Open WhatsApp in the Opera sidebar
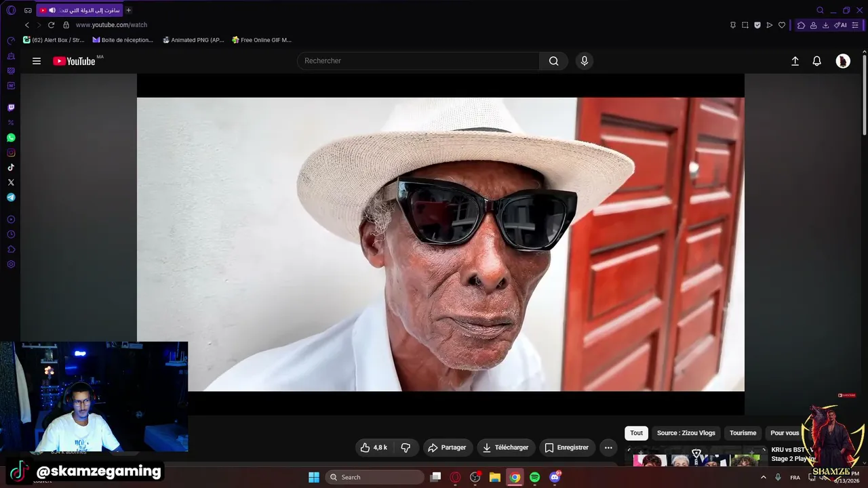This screenshot has width=868, height=488. tap(11, 138)
